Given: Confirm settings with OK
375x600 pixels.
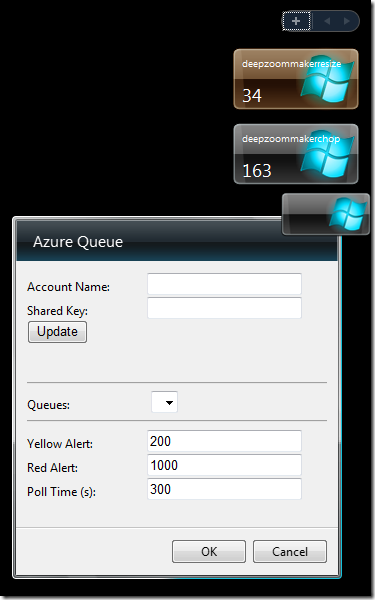Looking at the screenshot, I should [x=209, y=551].
